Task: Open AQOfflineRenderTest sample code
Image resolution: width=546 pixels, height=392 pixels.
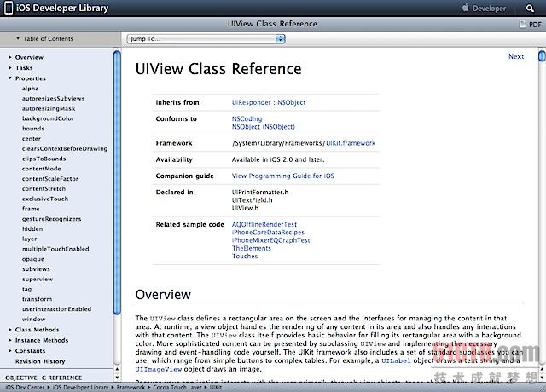Action: click(x=264, y=224)
